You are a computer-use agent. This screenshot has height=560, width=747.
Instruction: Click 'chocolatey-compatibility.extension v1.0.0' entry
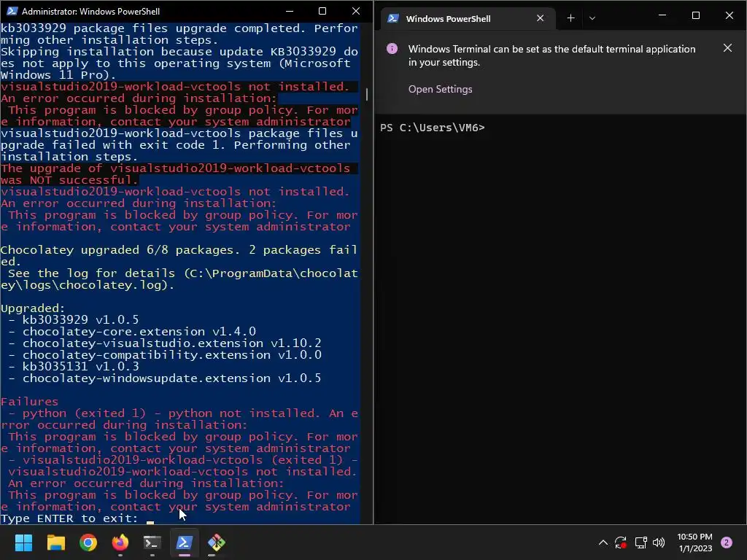[171, 355]
